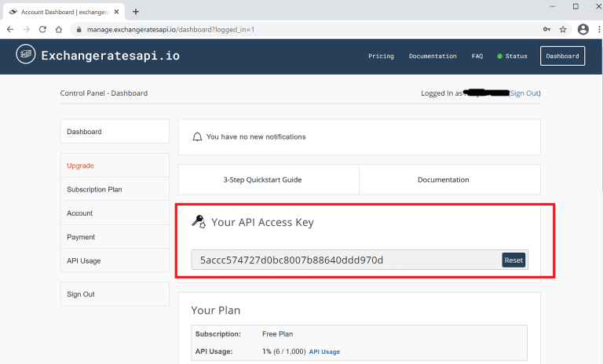Viewport: 603px width, 364px height.
Task: Select the Account Dashboard browser tab
Action: pyautogui.click(x=64, y=12)
